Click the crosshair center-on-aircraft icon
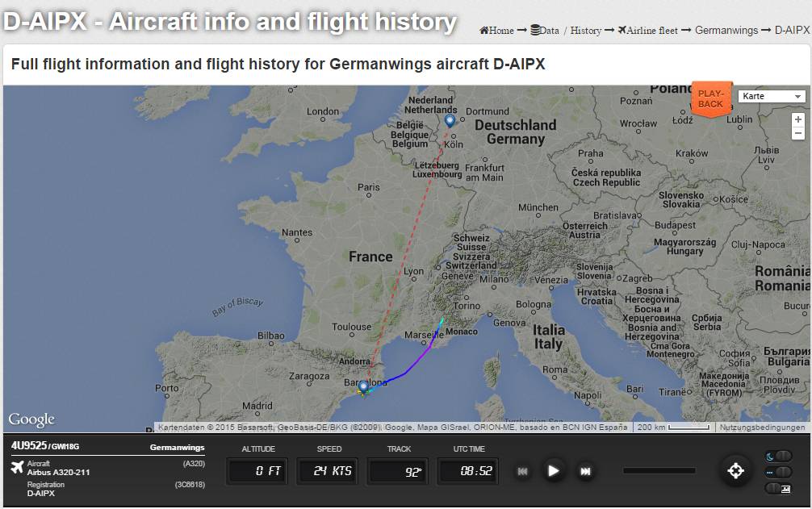 [x=735, y=471]
